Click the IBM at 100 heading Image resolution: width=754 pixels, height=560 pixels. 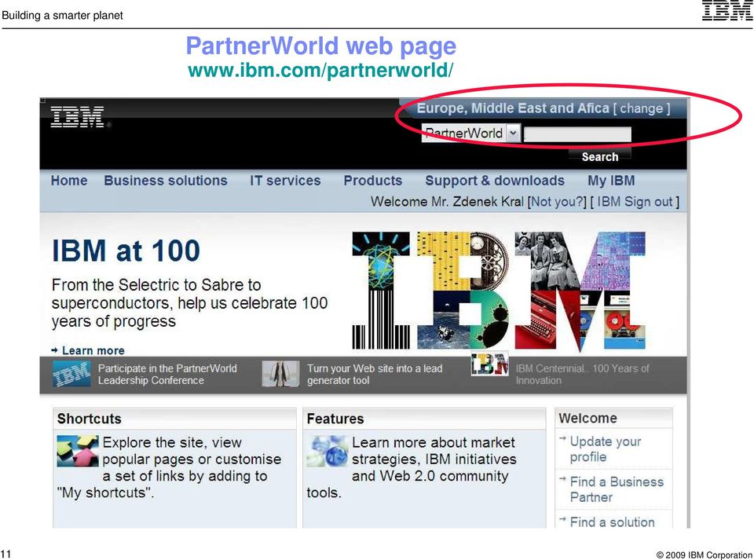(126, 251)
